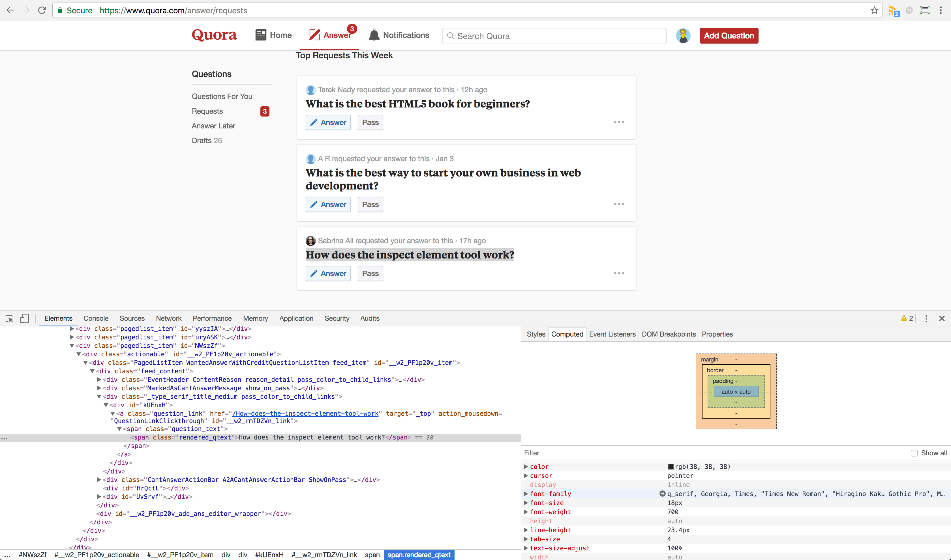Screen dimensions: 951x560
Task: Enable the Show all checkbox
Action: point(914,453)
